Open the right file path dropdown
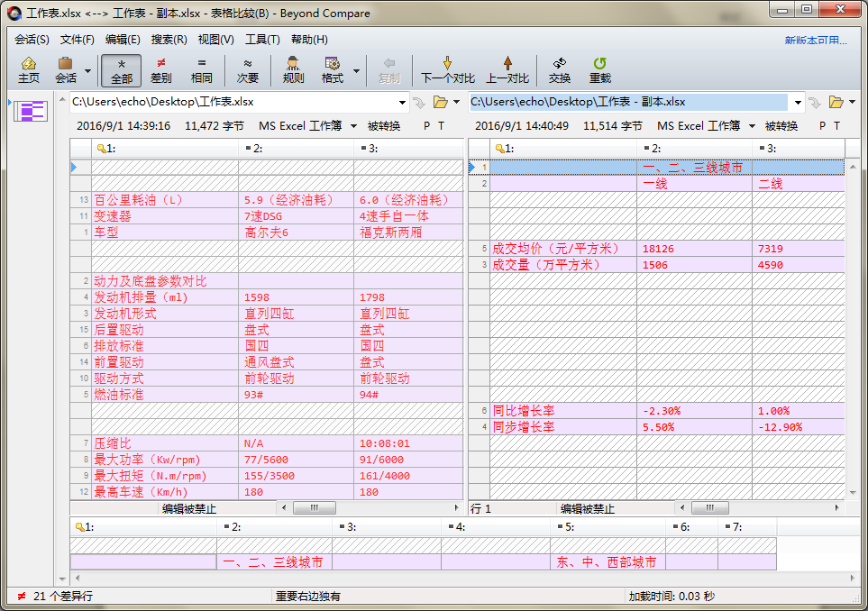 point(799,102)
